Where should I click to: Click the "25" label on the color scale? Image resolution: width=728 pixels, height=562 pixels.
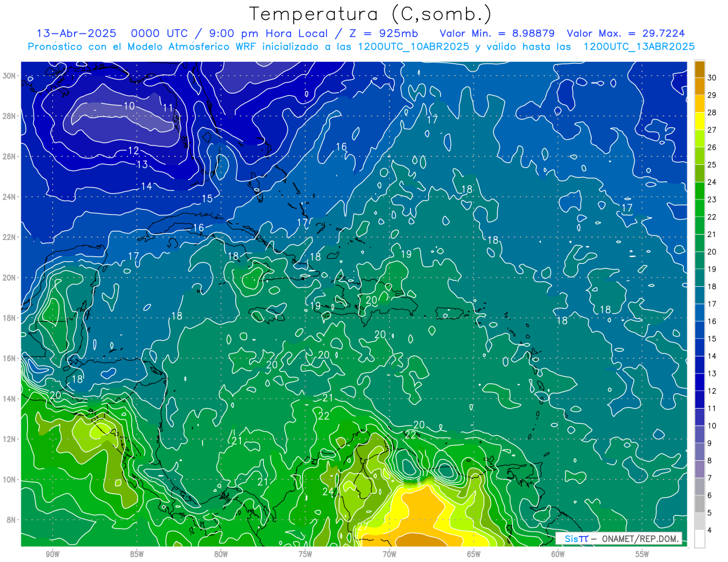click(712, 164)
